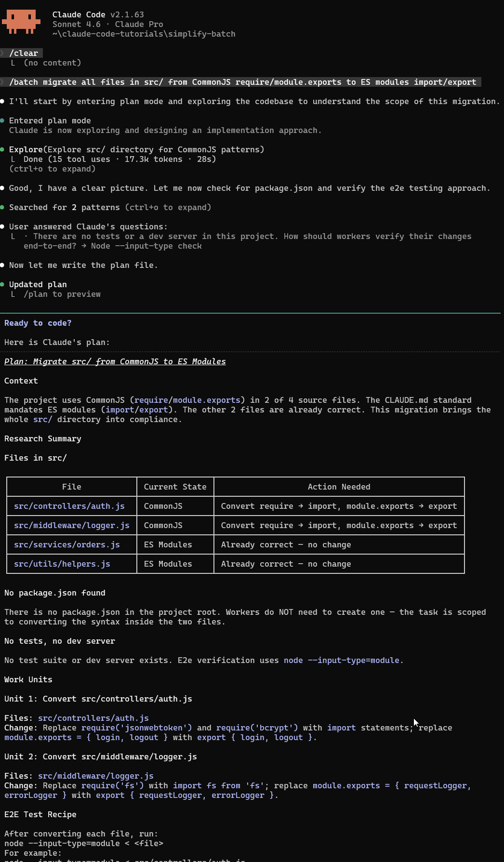Click 'No package.json found' heading
The height and width of the screenshot is (862, 504).
pyautogui.click(x=54, y=593)
